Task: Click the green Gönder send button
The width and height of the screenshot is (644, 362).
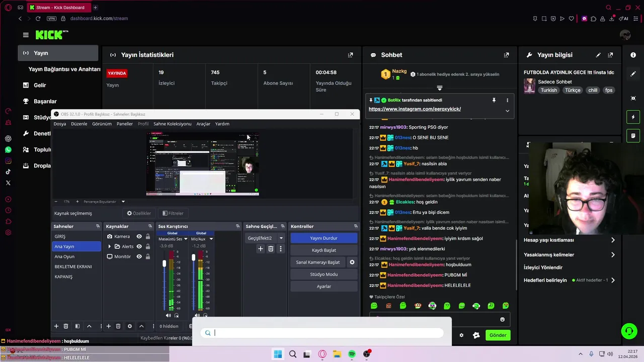Action: pyautogui.click(x=498, y=335)
